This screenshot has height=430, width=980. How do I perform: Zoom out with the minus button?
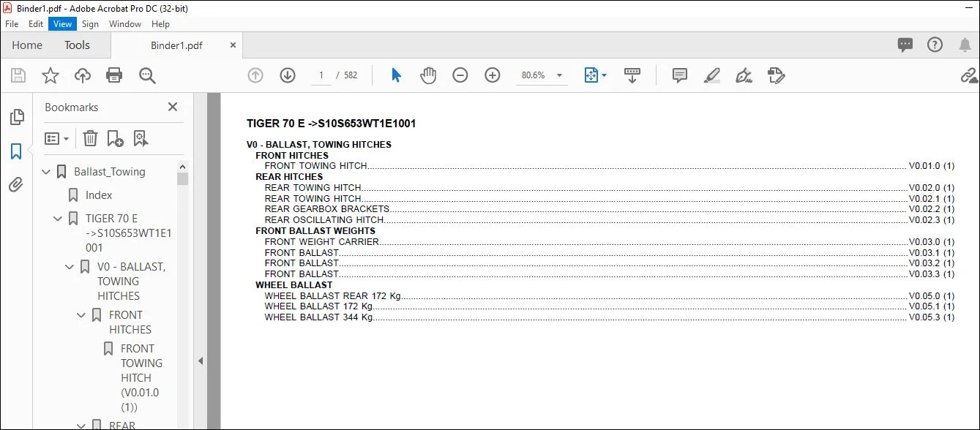click(460, 75)
